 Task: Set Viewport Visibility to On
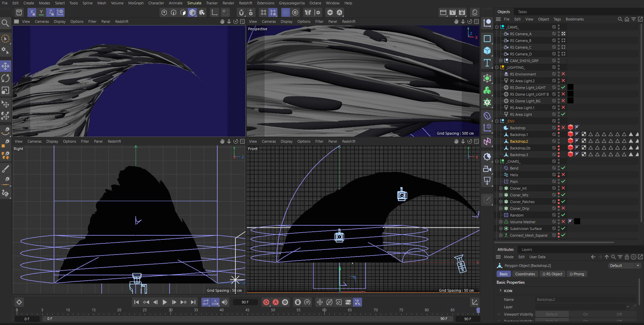coord(585,314)
